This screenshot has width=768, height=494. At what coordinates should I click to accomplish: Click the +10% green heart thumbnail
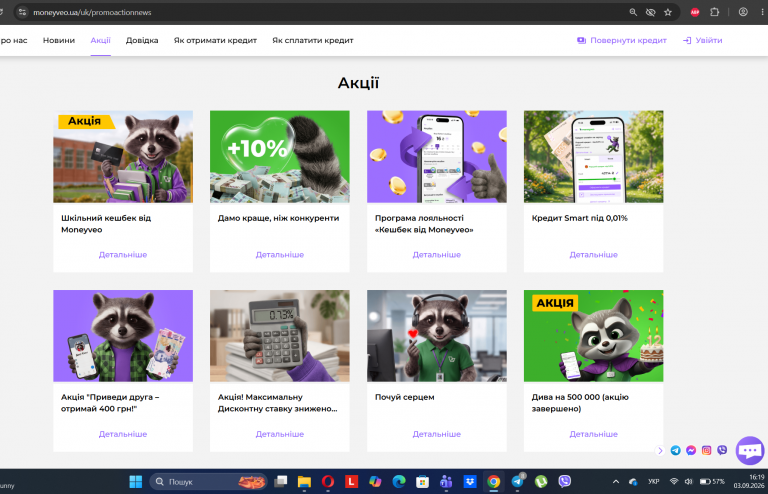click(280, 157)
